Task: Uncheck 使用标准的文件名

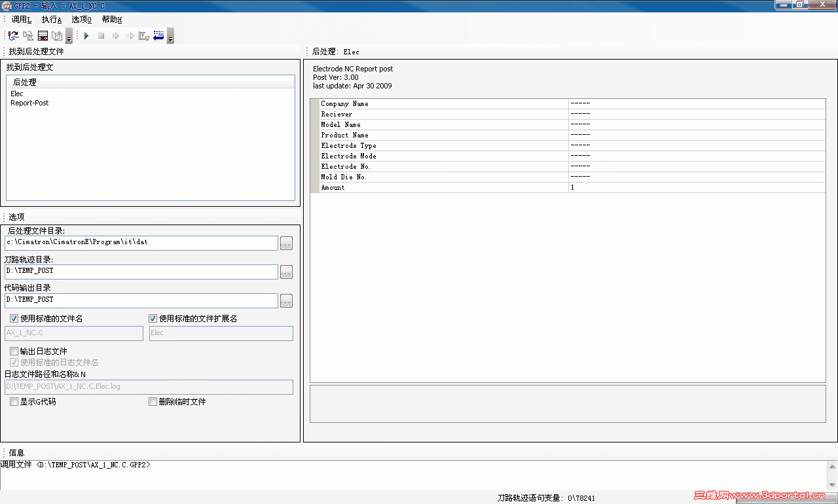Action: point(14,319)
